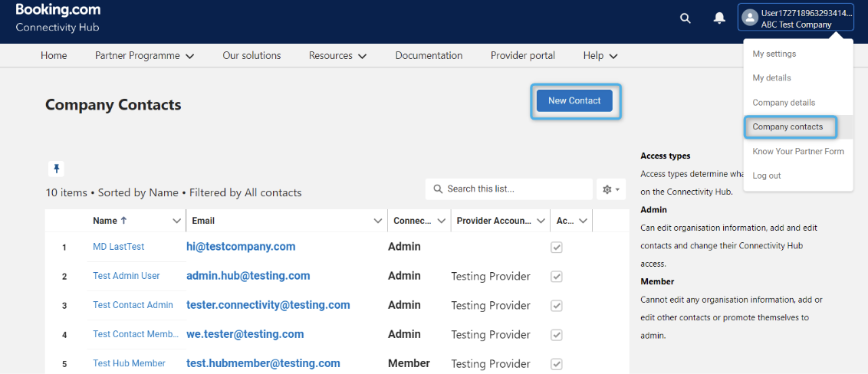Click the search magnifier icon in header

686,18
